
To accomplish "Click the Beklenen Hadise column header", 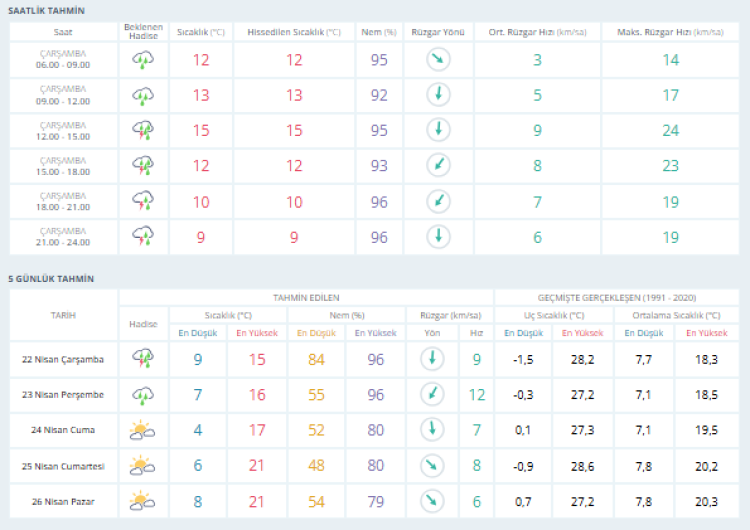I will 143,32.
